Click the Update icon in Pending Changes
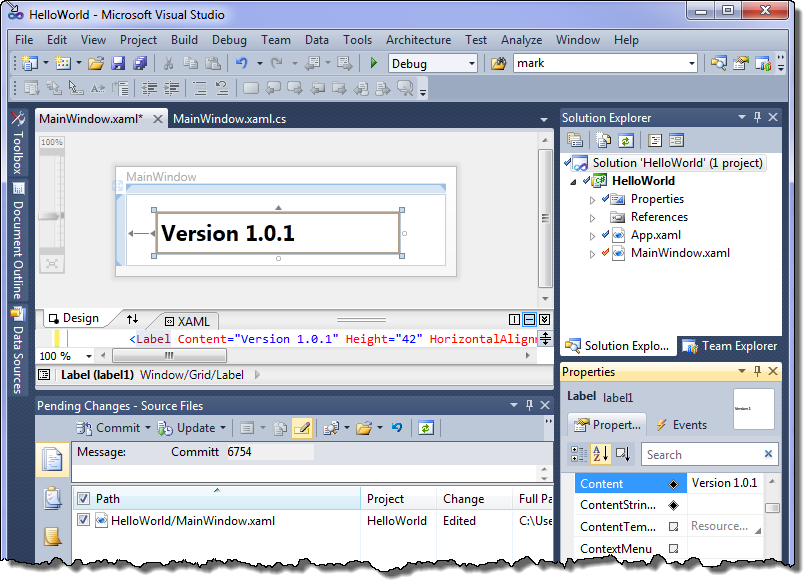Screen dimensions: 811x587 pyautogui.click(x=165, y=428)
